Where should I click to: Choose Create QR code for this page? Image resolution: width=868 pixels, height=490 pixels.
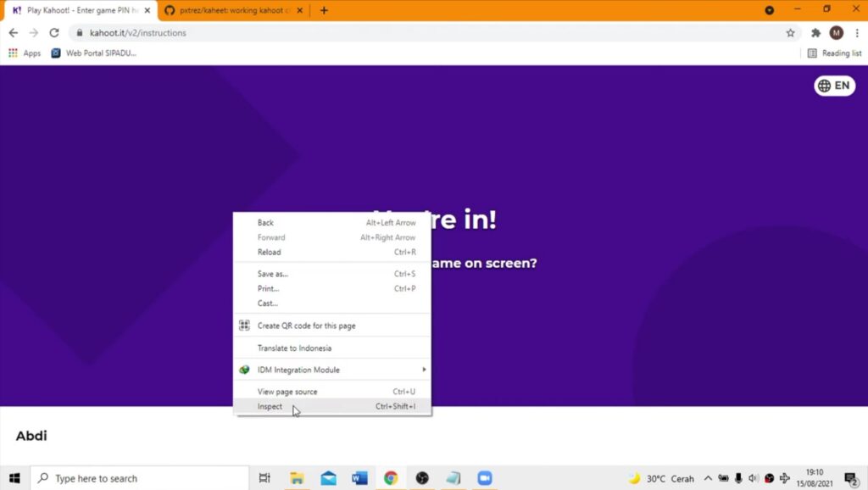click(x=332, y=326)
